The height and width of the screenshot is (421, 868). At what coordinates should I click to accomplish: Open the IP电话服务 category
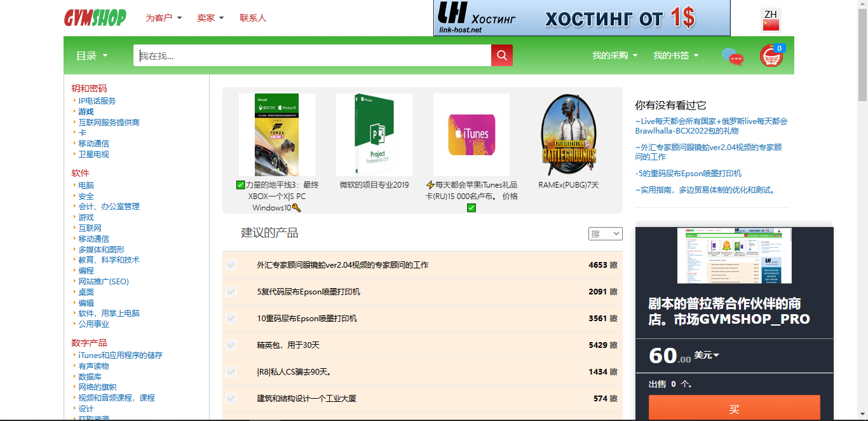[97, 101]
